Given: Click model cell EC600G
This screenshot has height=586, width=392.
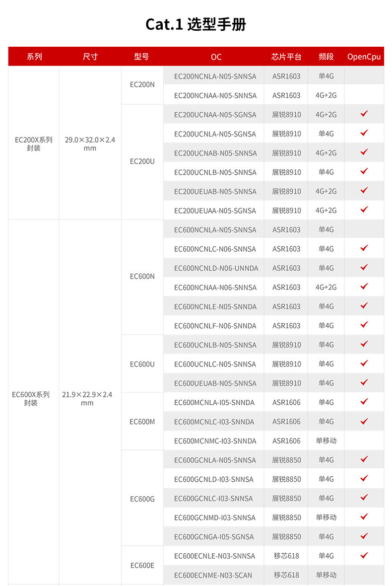Looking at the screenshot, I should click(x=142, y=499).
